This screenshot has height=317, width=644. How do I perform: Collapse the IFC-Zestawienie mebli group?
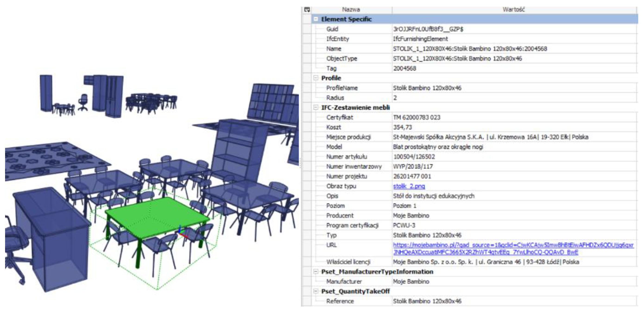[x=316, y=107]
